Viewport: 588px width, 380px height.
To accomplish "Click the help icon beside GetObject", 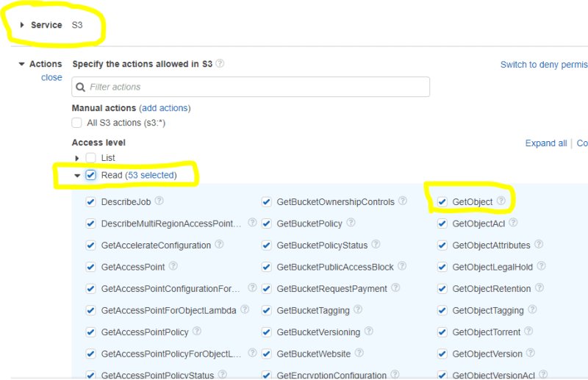I will 501,201.
